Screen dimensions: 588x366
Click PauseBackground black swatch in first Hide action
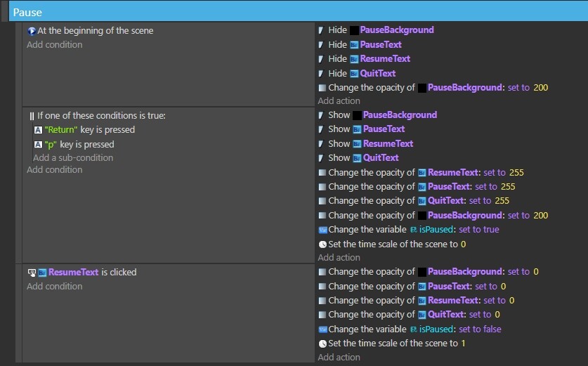coord(354,30)
